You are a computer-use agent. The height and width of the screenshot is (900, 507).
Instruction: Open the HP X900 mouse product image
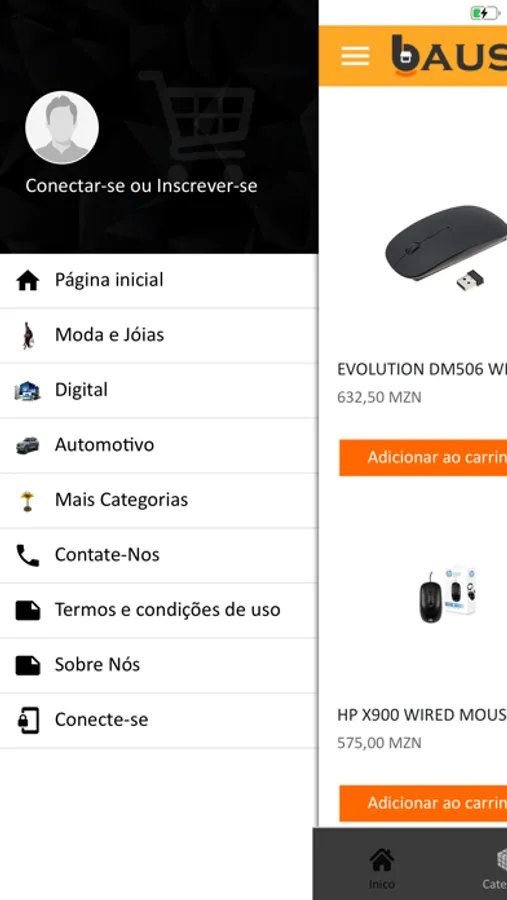pyautogui.click(x=448, y=594)
